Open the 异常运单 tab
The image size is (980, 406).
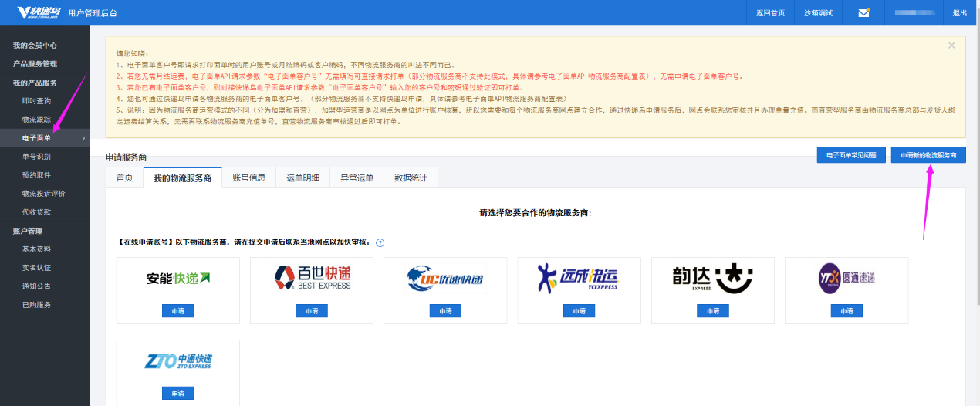tap(357, 178)
